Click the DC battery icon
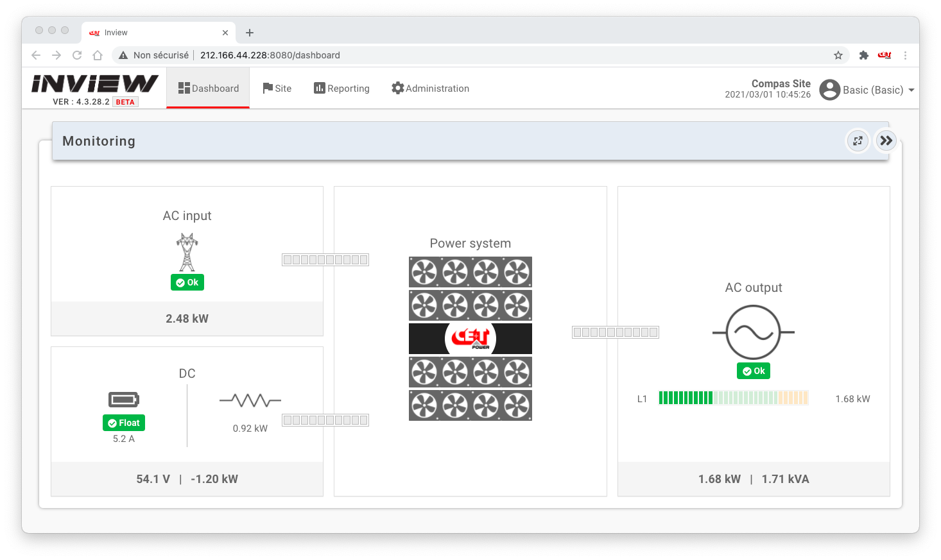This screenshot has width=941, height=560. pyautogui.click(x=124, y=400)
